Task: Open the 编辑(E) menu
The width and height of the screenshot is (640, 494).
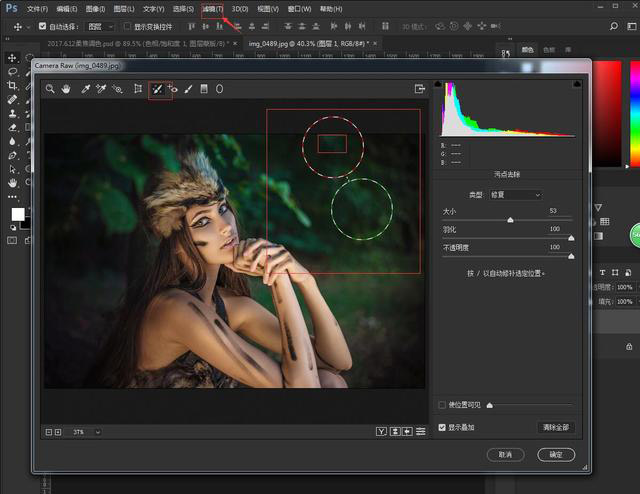Action: [67, 9]
